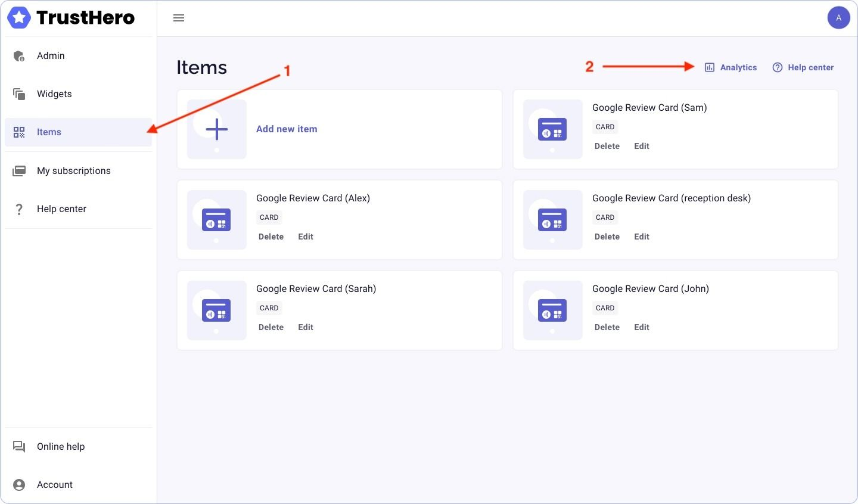Image resolution: width=858 pixels, height=504 pixels.
Task: Click the Admin shield icon
Action: 19,56
